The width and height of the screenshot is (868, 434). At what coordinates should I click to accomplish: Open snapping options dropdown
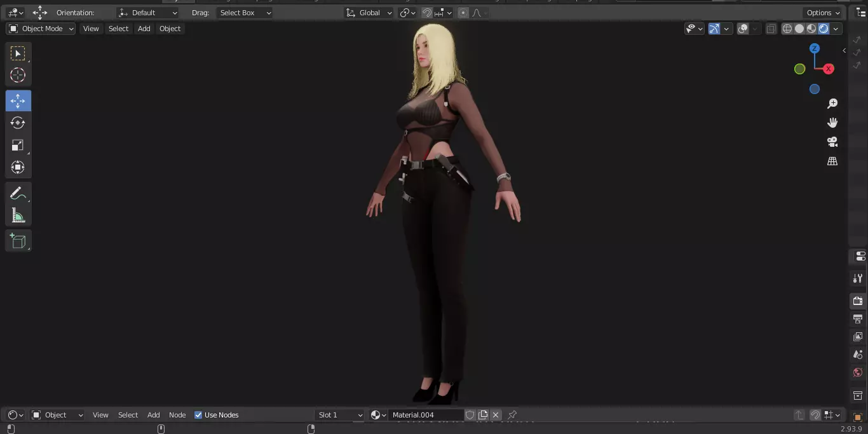(444, 13)
